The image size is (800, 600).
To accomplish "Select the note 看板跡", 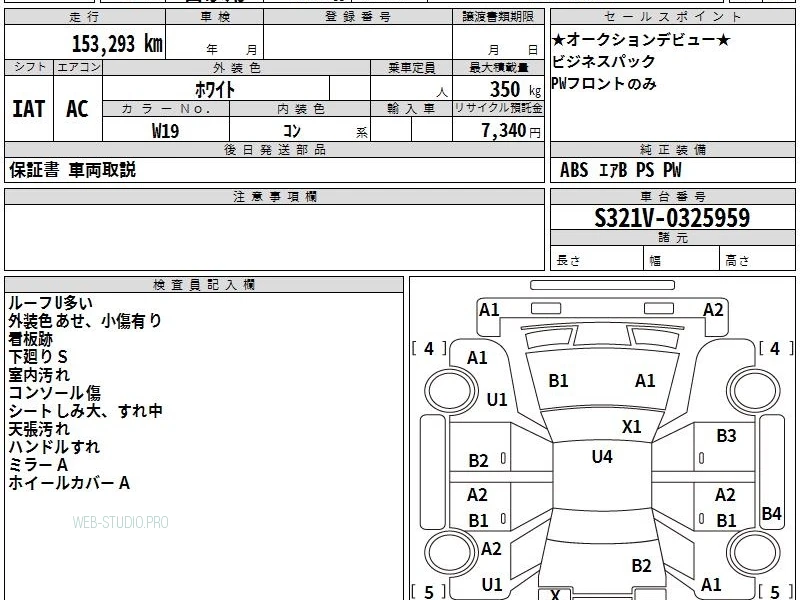I will point(31,339).
